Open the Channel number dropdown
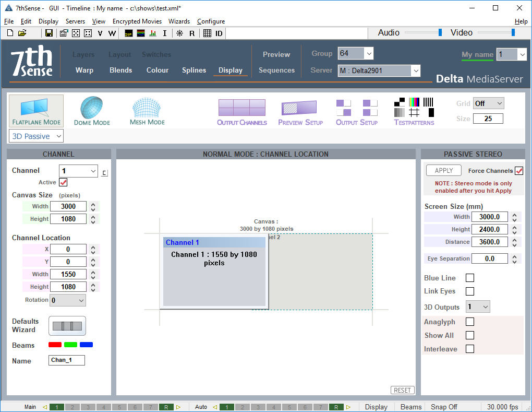 pos(78,171)
